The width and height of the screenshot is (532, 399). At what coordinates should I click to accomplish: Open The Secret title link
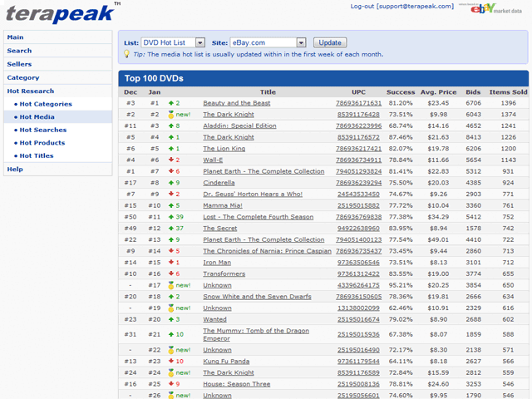click(219, 228)
